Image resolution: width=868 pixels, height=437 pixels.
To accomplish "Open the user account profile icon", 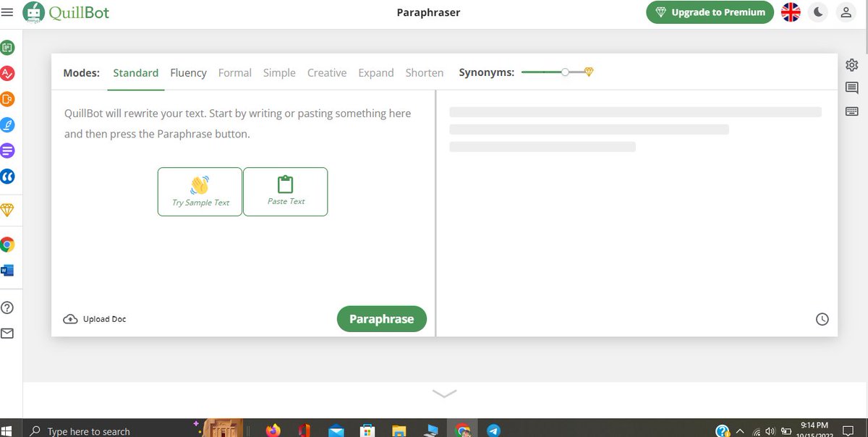I will [x=845, y=12].
